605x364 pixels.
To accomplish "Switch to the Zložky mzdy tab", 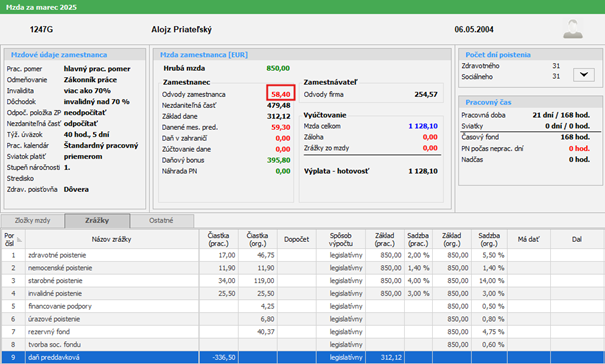I will tap(32, 220).
